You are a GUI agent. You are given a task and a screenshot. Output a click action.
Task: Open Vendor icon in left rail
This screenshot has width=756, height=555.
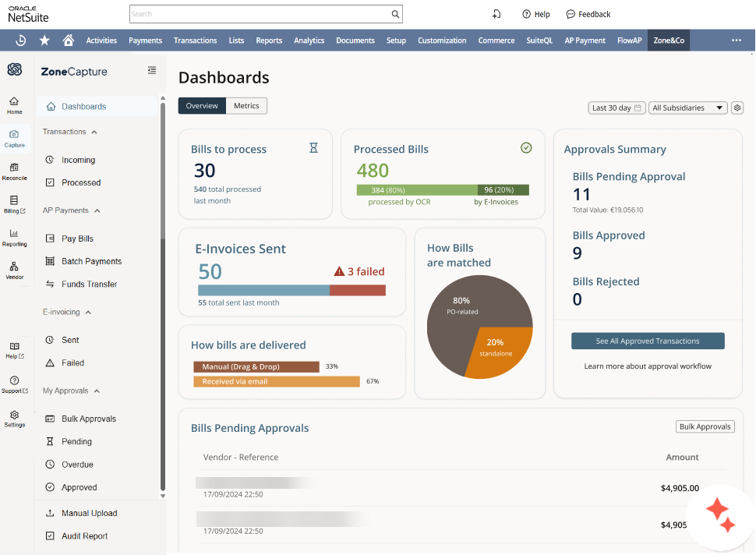(x=15, y=271)
